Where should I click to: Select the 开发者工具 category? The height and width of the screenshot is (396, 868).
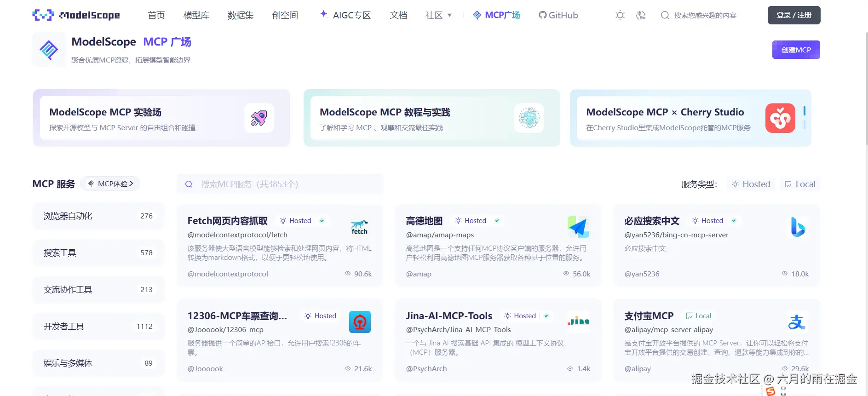pyautogui.click(x=98, y=327)
